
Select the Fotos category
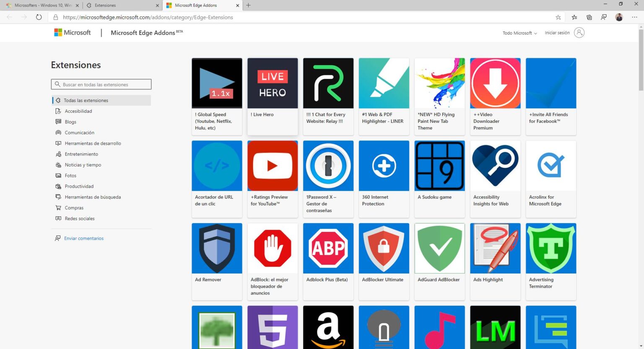click(70, 175)
